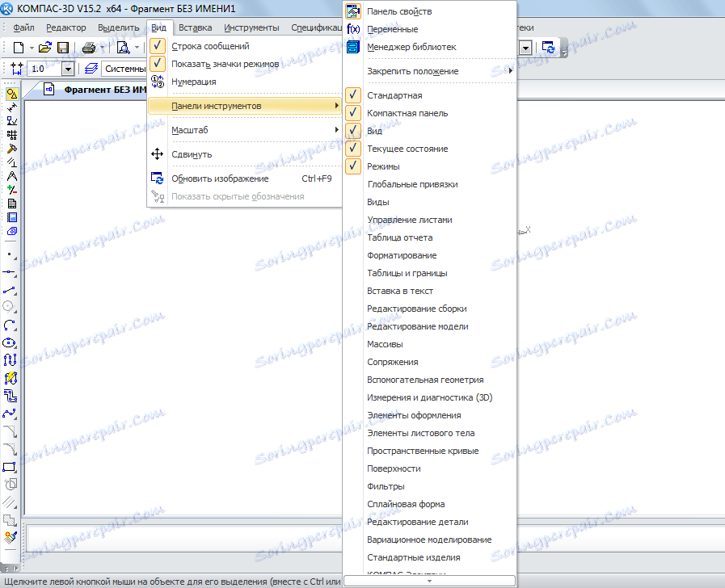Uncheck the Вид toolbar entry

tap(429, 131)
